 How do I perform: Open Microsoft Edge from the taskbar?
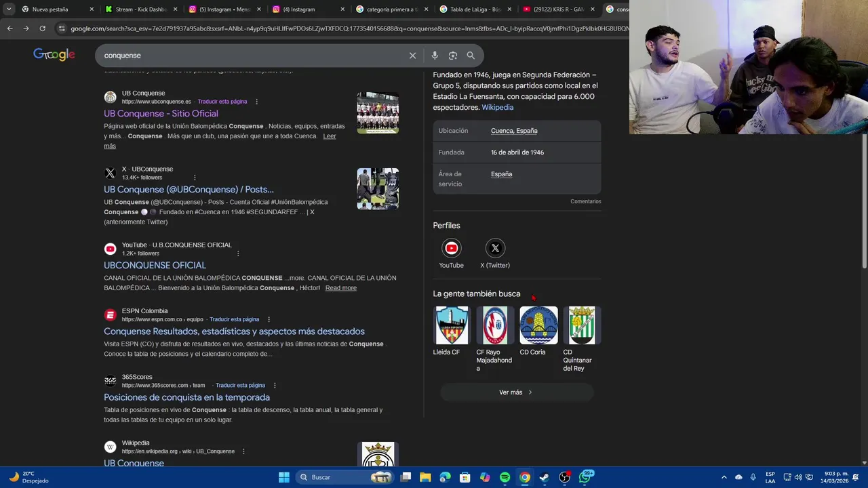[445, 477]
